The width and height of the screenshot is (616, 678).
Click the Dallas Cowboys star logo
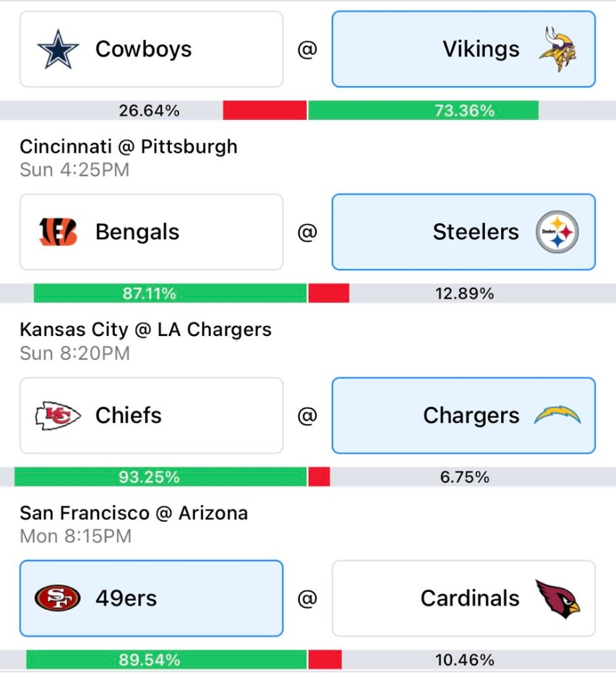[58, 49]
